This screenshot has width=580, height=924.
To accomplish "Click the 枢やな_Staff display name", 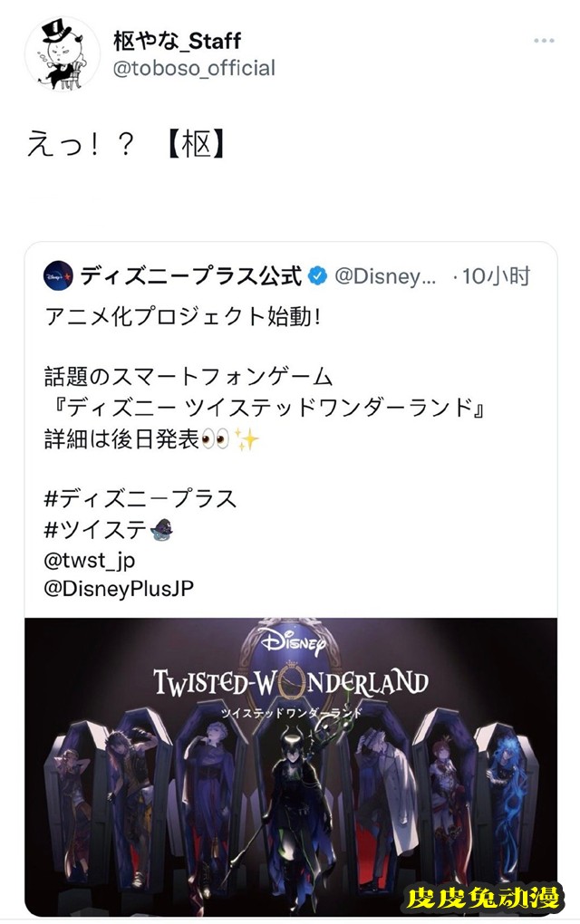I will tap(177, 40).
